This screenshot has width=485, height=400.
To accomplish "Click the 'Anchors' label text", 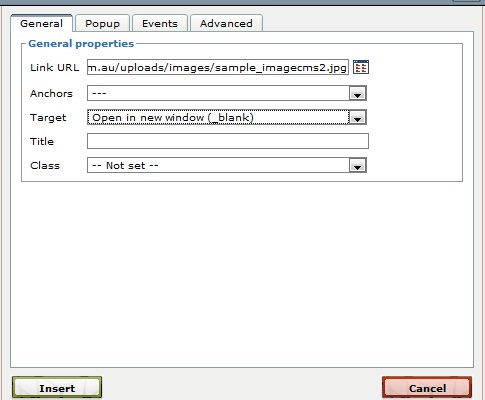I will [x=51, y=93].
